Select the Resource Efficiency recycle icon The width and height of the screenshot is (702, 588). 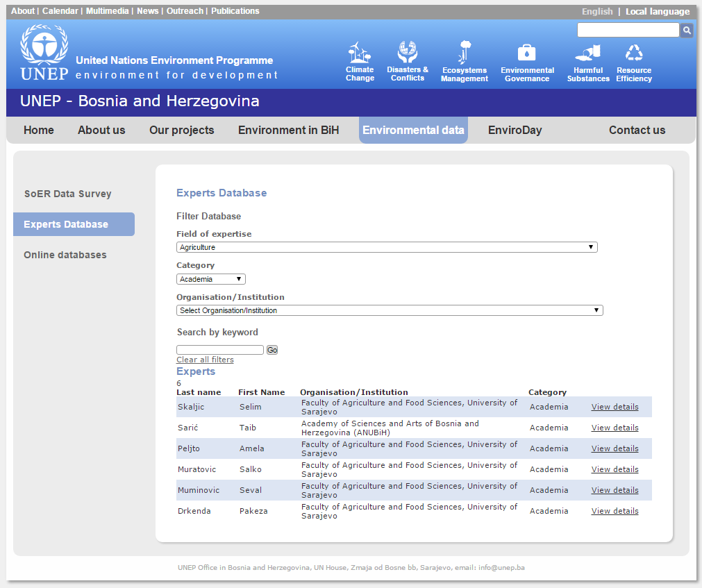pos(634,53)
